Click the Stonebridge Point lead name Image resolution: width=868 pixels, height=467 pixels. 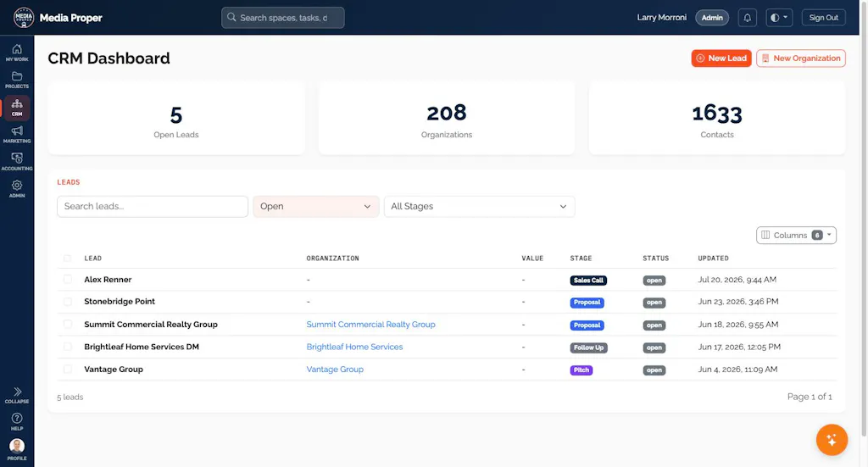pos(119,302)
